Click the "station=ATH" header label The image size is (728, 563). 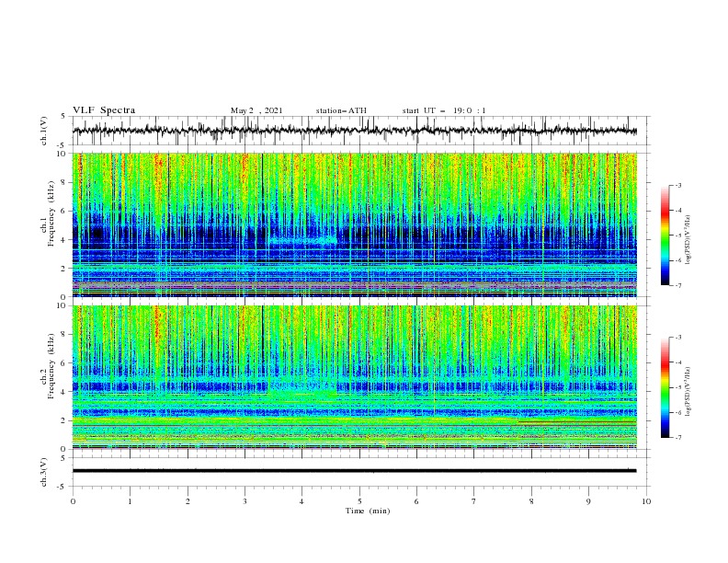coord(341,110)
